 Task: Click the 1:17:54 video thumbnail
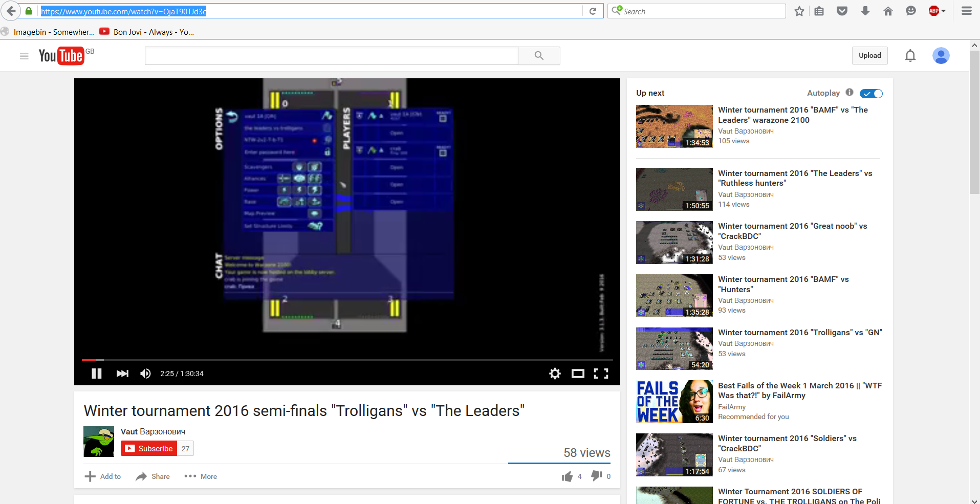click(674, 455)
